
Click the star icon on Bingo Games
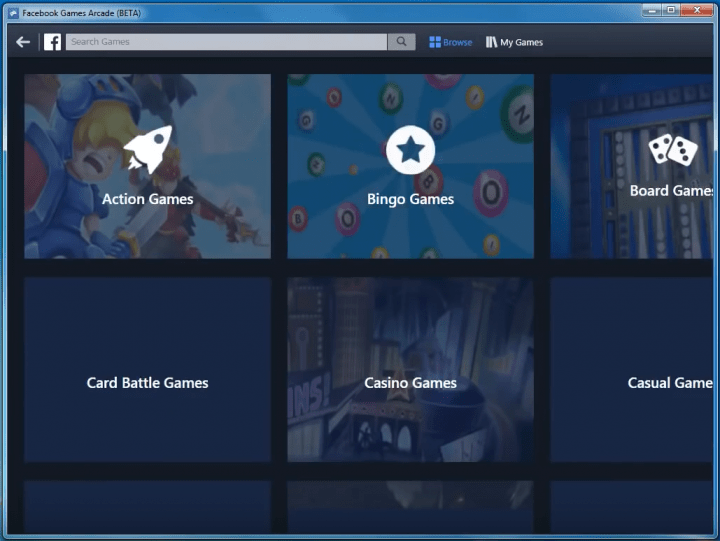(411, 150)
